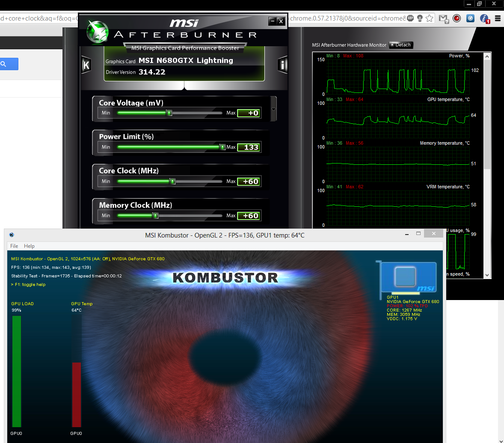This screenshot has height=443, width=504.
Task: Minimize the MSI Kombustor window
Action: (407, 234)
